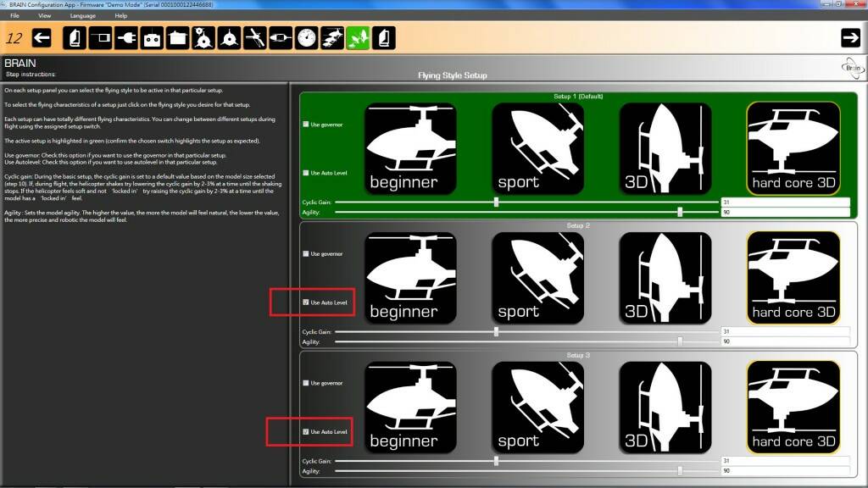Viewport: 868px width, 488px height.
Task: Open the View menu
Action: (x=45, y=15)
